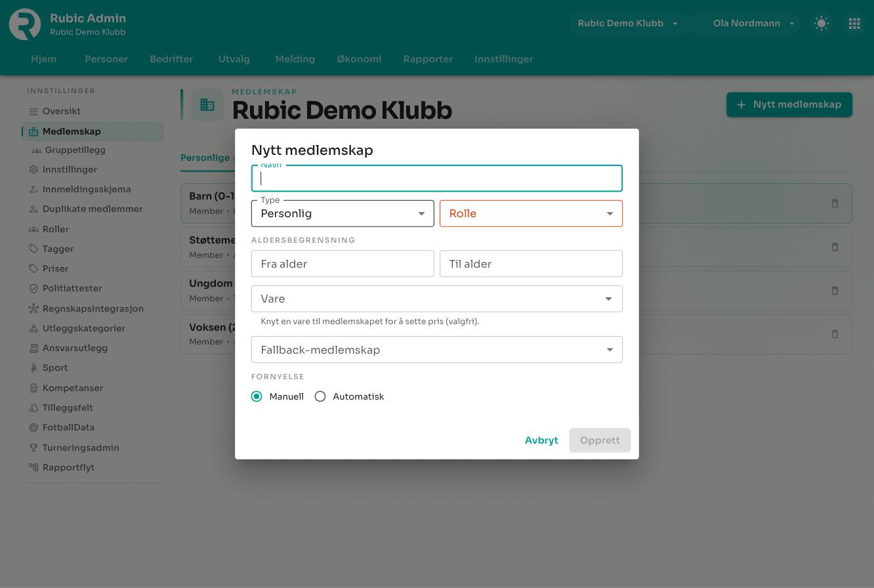Click the Turneringsadmin trophy icon
Image resolution: width=874 pixels, height=588 pixels.
point(33,448)
